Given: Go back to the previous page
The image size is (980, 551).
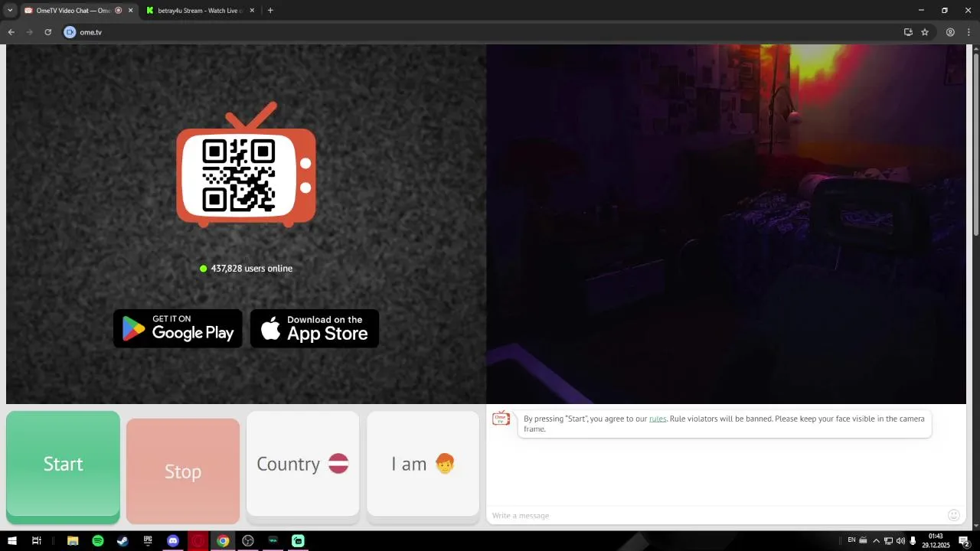Looking at the screenshot, I should (x=11, y=32).
